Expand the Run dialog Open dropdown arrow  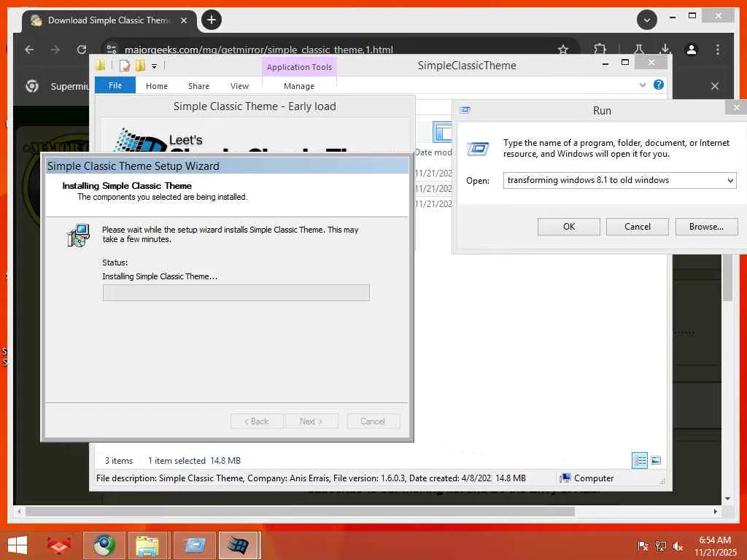[x=730, y=181]
